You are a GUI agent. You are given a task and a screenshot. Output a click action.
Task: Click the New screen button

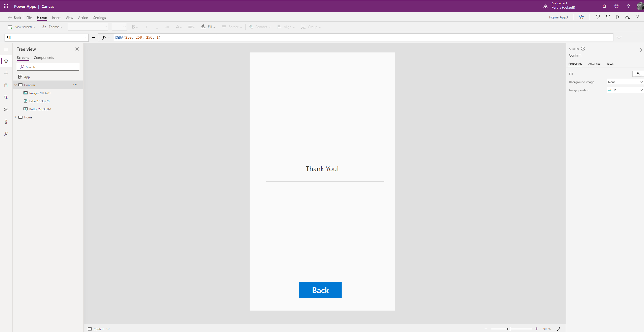point(21,27)
